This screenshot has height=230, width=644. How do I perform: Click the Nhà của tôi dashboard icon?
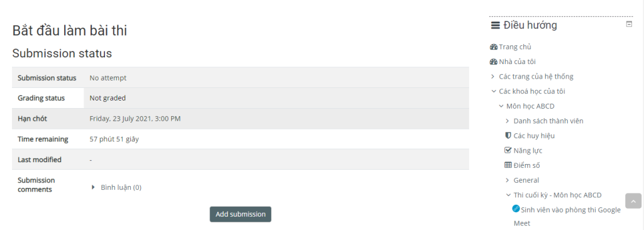click(x=494, y=62)
